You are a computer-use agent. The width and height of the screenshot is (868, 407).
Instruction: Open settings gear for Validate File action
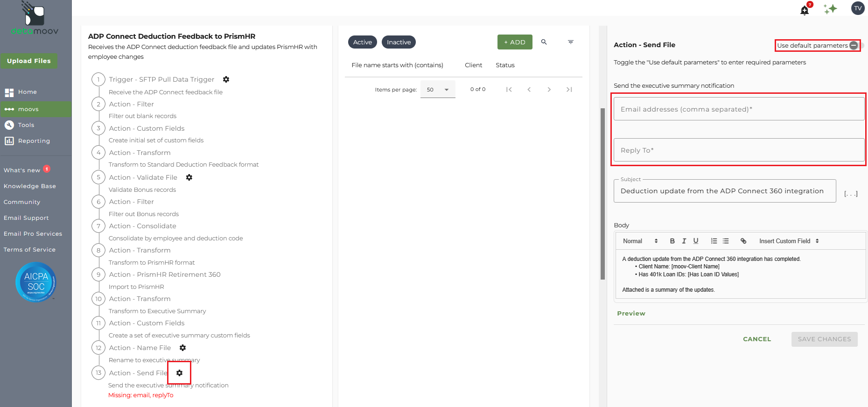click(x=189, y=177)
